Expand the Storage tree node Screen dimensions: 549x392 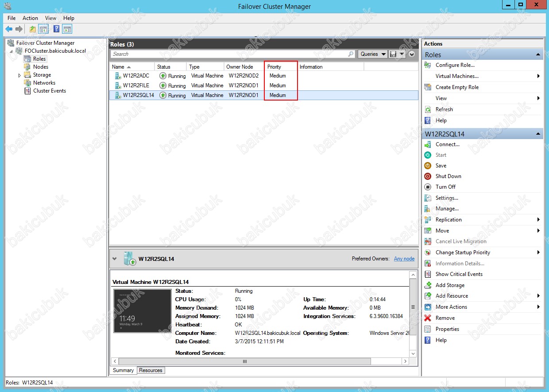click(x=19, y=75)
